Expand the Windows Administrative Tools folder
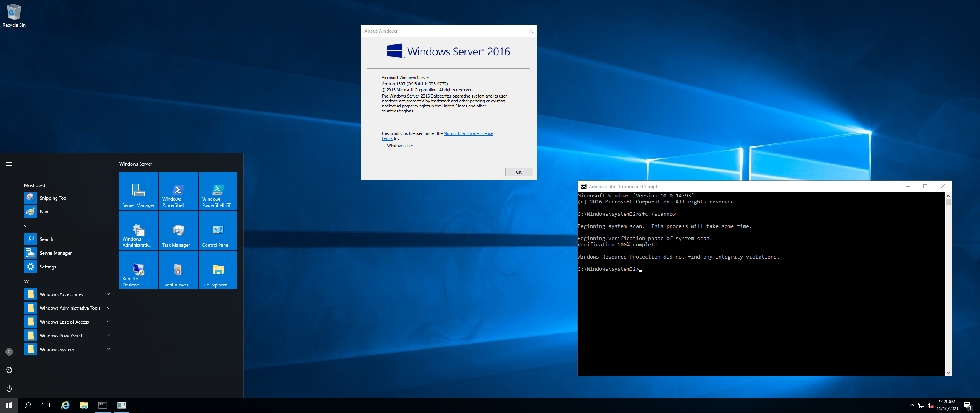 [x=67, y=308]
